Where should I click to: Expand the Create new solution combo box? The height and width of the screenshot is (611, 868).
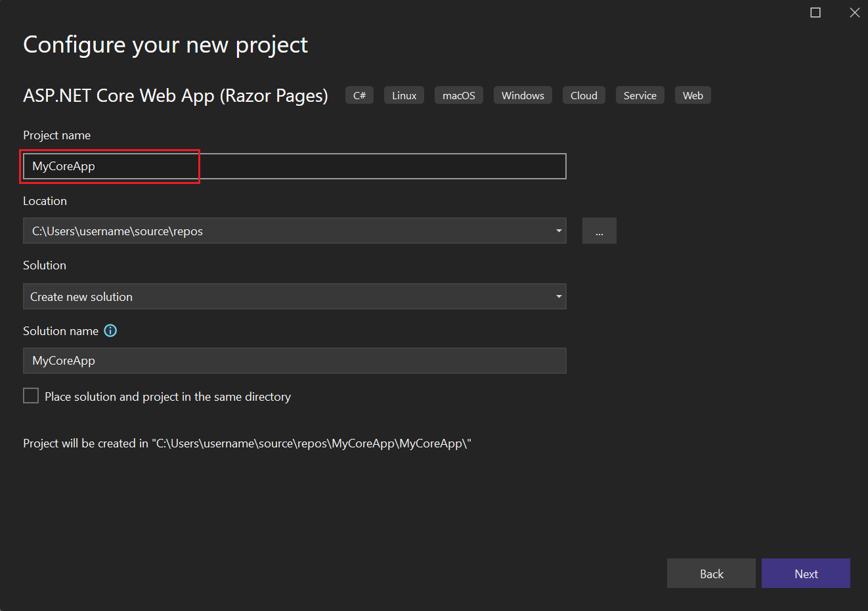tap(558, 296)
